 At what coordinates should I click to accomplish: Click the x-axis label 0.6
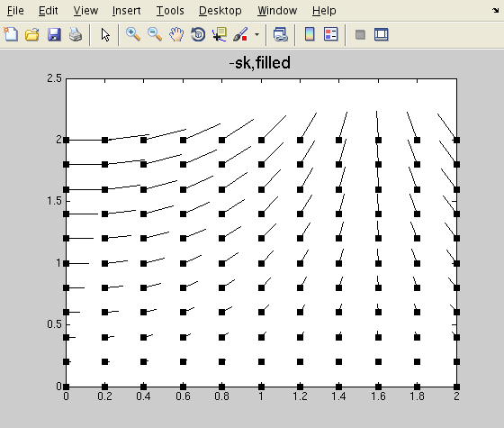tap(183, 396)
